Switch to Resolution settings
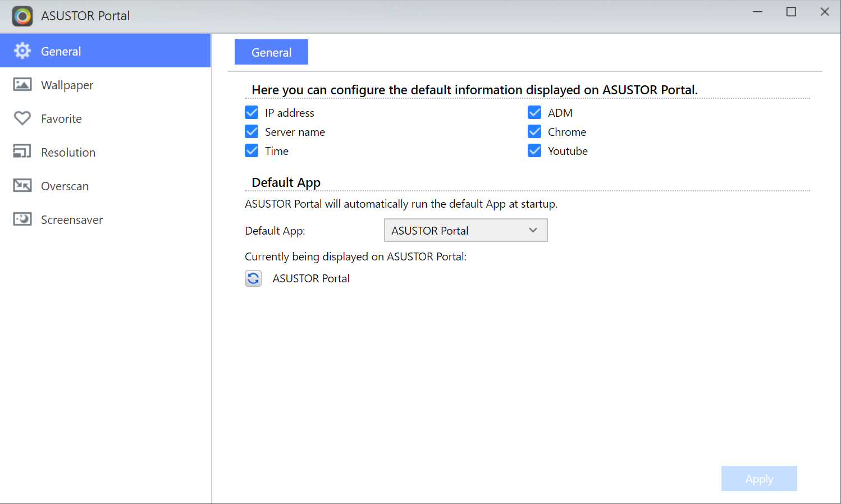 [106, 152]
